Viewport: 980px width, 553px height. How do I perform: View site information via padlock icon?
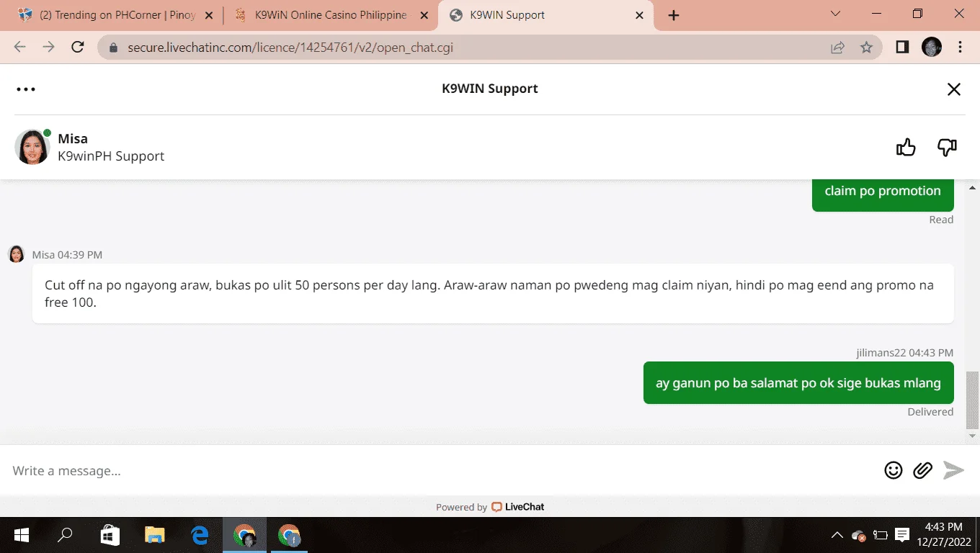(x=113, y=48)
